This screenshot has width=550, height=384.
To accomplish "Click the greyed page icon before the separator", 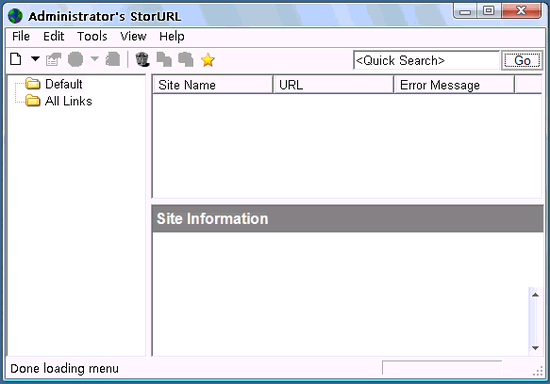I will tap(113, 59).
